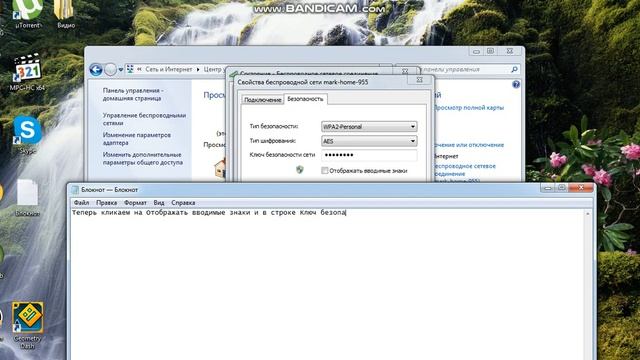Open the uTorrent desktop shortcut
Viewport: 640px width, 360px height.
pyautogui.click(x=28, y=13)
